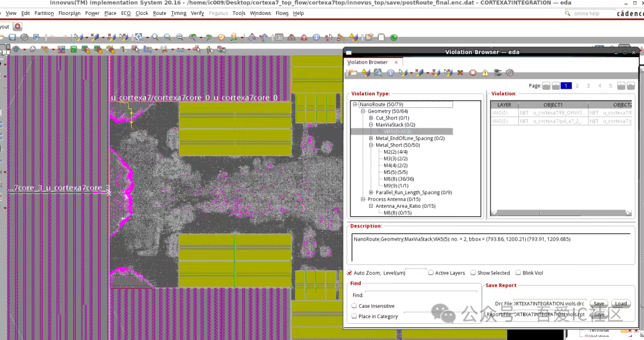Go to violation page 2
The height and width of the screenshot is (340, 644).
[x=577, y=86]
